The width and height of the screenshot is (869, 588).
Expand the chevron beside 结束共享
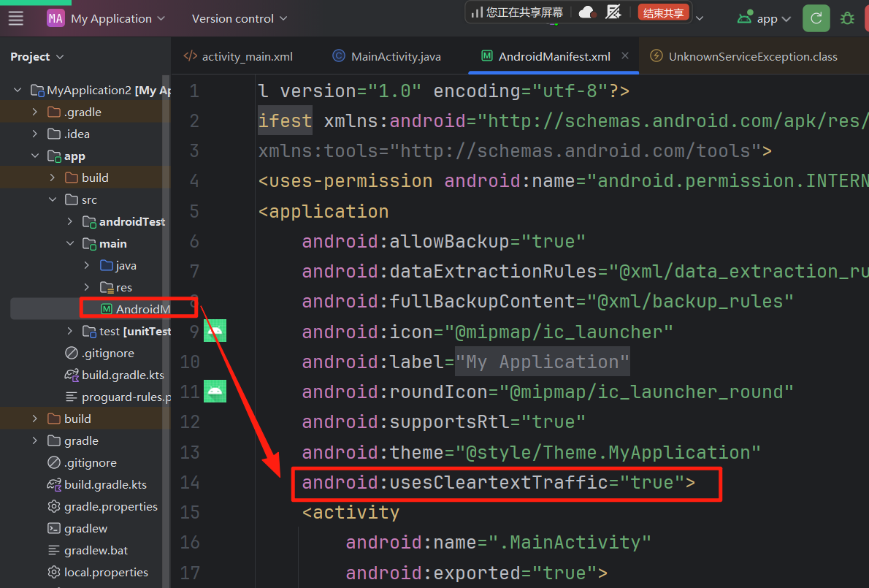click(x=700, y=18)
